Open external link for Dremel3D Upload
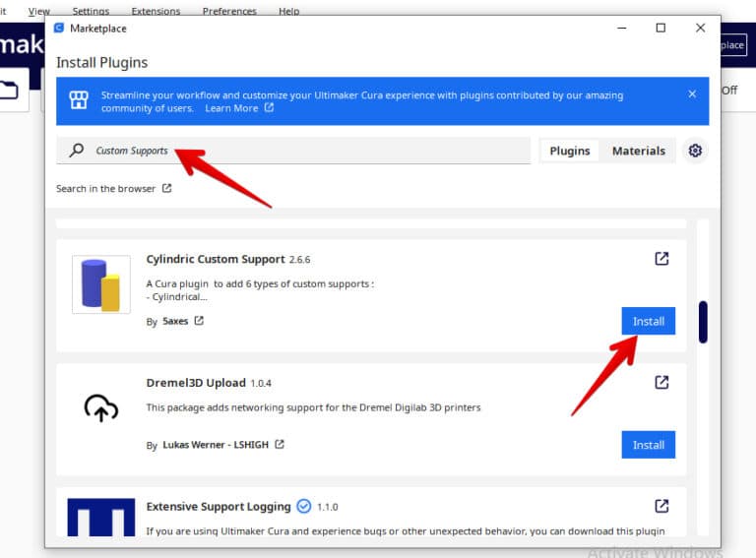Screen dimensions: 756x558 coord(661,382)
